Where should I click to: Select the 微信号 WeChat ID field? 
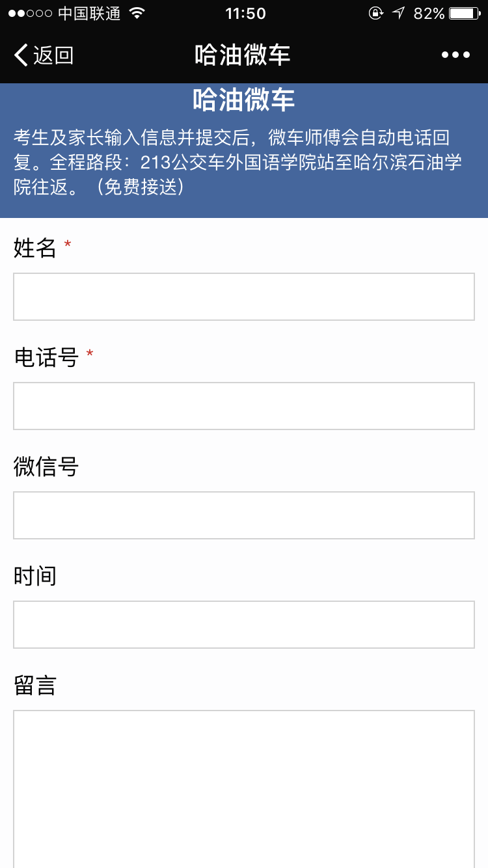pos(244,515)
